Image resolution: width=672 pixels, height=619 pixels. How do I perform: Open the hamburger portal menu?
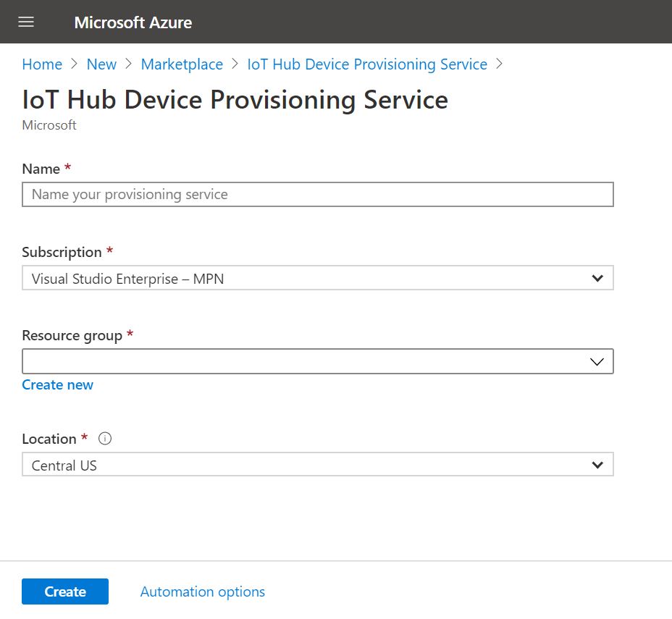26,22
